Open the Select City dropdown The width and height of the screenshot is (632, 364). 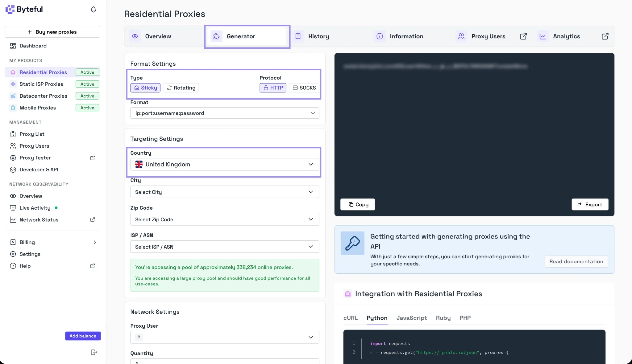click(x=225, y=192)
